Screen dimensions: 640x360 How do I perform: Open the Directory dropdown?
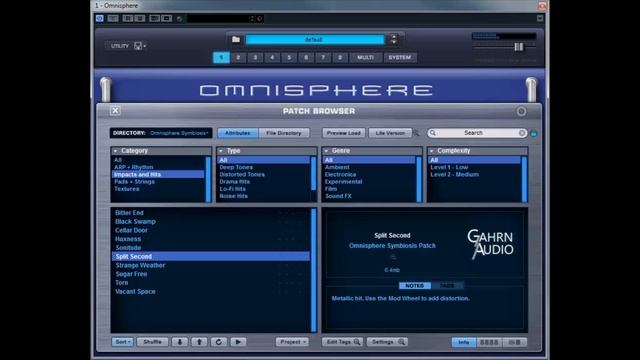(x=161, y=133)
